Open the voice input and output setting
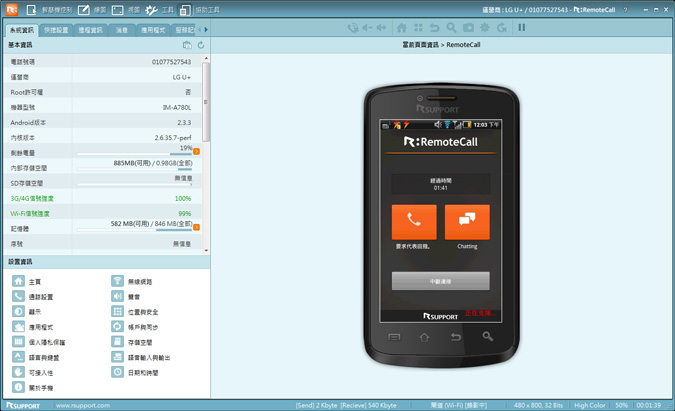 (x=141, y=357)
